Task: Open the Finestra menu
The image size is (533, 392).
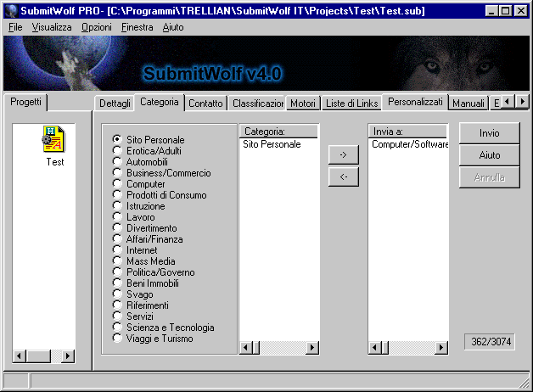Action: click(137, 27)
